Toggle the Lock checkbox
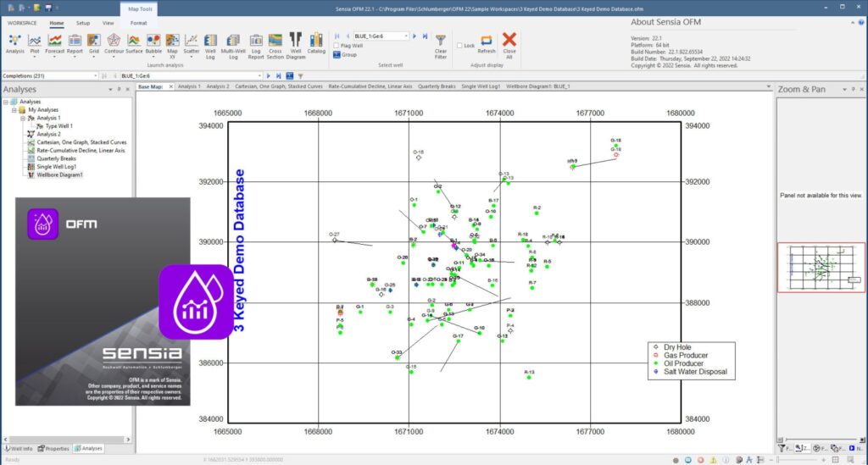 pos(459,46)
